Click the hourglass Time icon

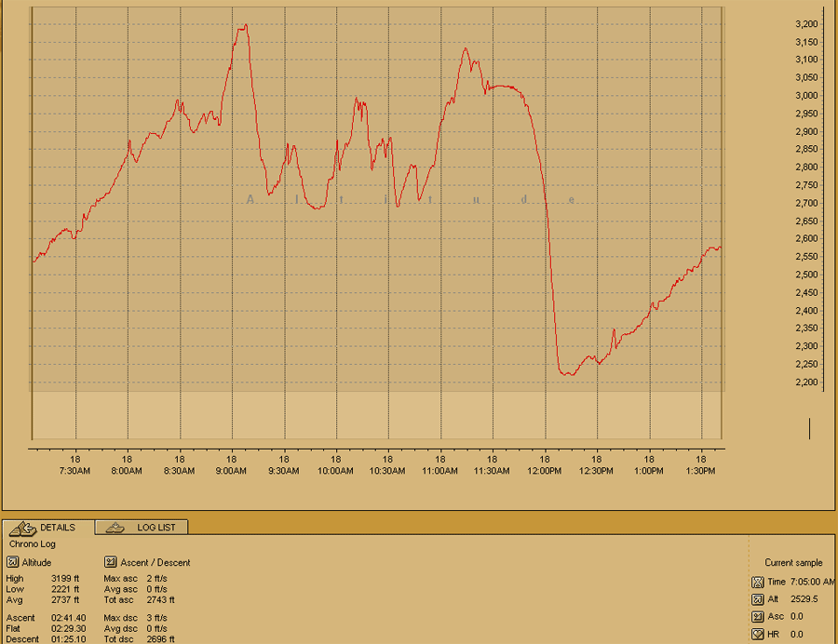(x=757, y=581)
